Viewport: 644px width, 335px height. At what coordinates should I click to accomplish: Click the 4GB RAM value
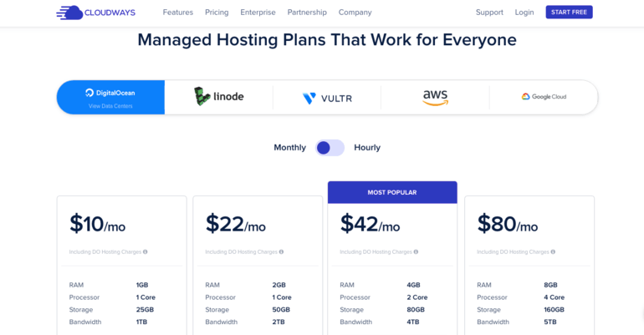(414, 285)
